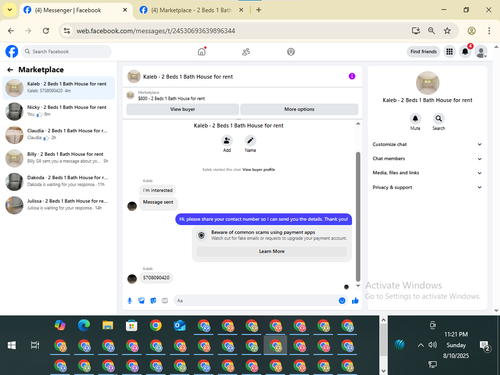Screen dimensions: 500x375
Task: Click Kaleb's profile picture in right panel
Action: 428,83
